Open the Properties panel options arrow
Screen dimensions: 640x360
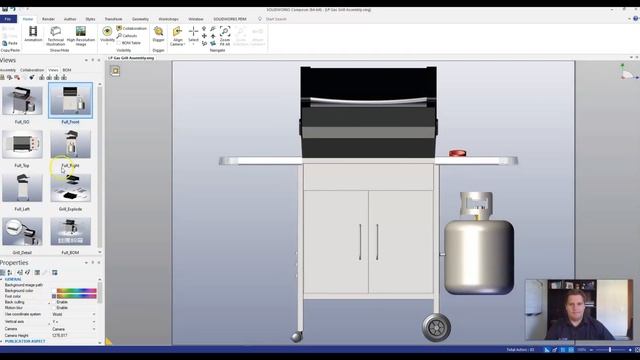pos(86,263)
